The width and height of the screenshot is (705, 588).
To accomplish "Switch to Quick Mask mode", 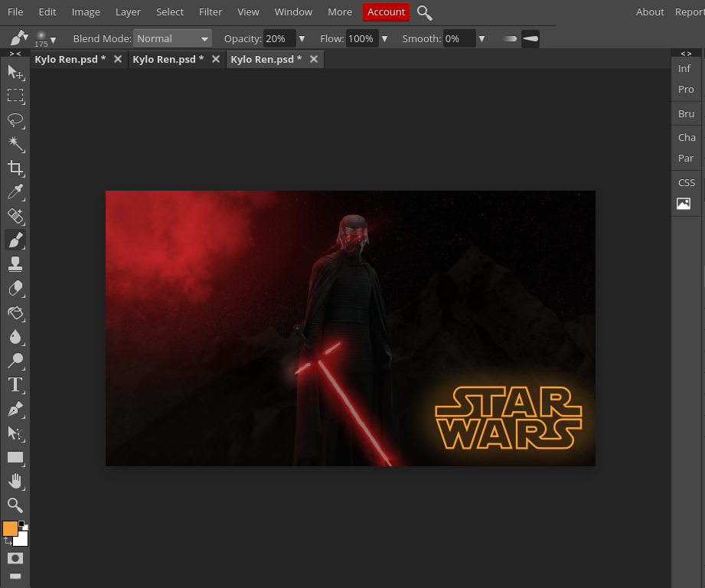I will (x=15, y=558).
